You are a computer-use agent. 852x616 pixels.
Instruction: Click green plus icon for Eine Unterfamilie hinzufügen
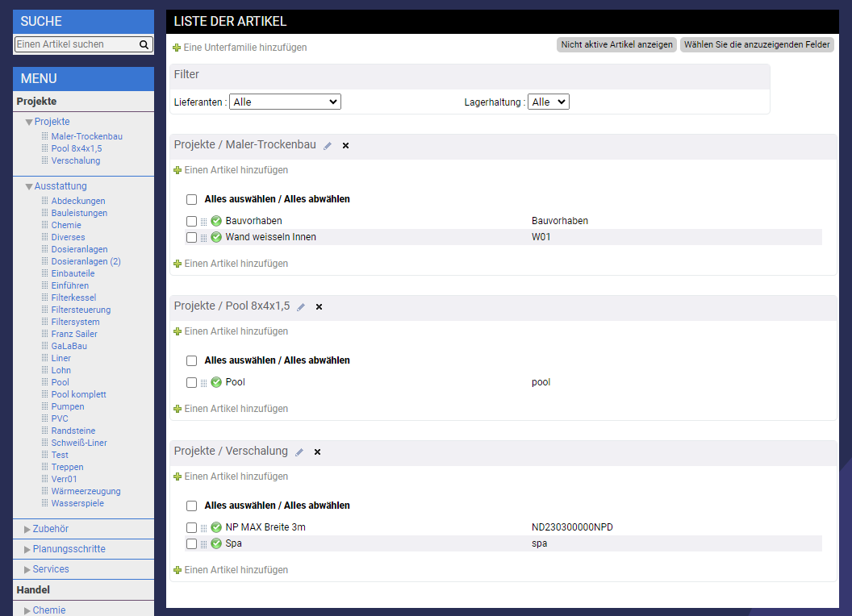pyautogui.click(x=177, y=48)
